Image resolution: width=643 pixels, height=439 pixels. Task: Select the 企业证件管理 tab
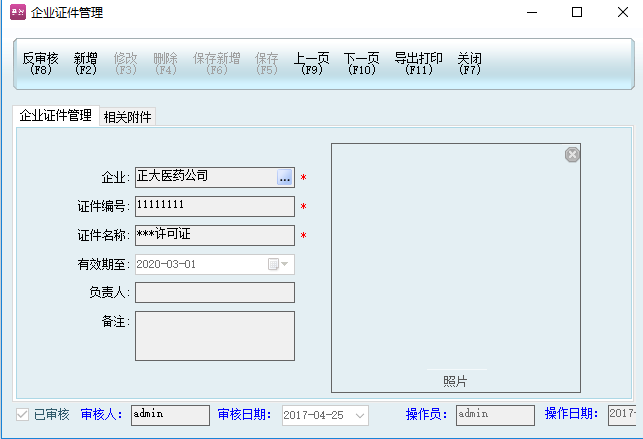click(56, 116)
